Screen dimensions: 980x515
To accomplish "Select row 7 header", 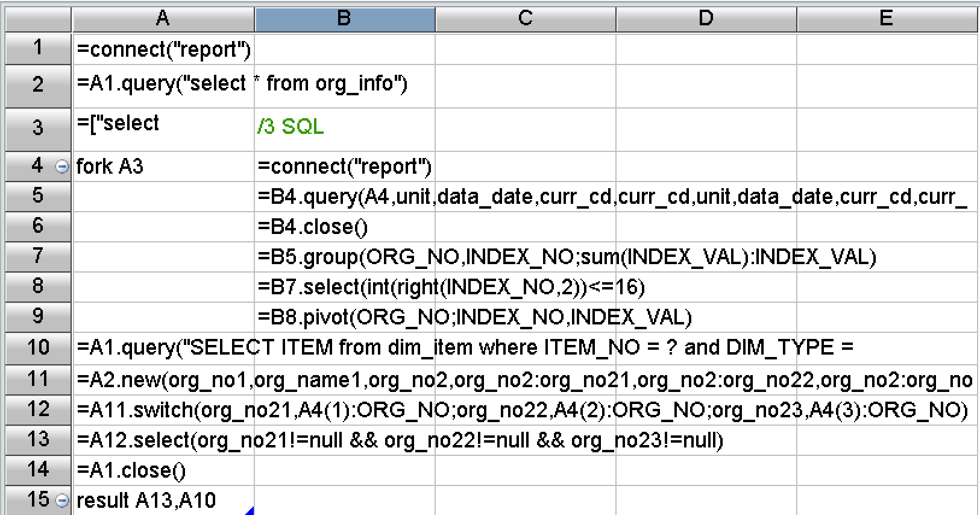I will pyautogui.click(x=38, y=257).
